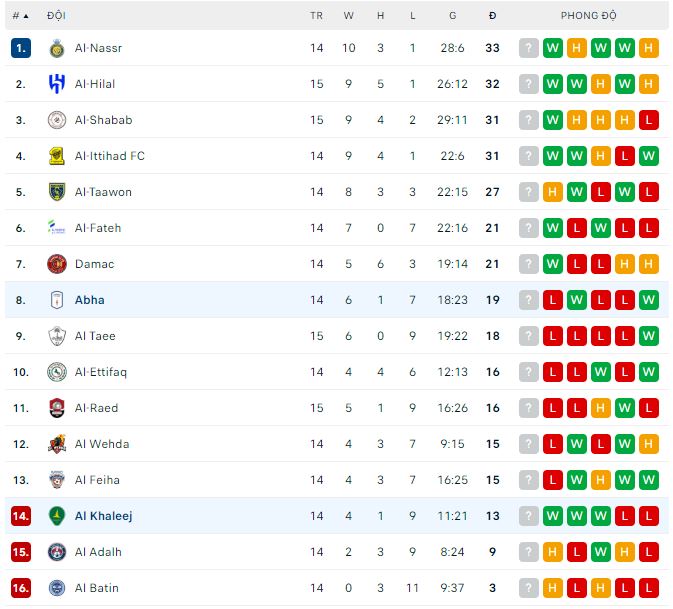Open the Al-Fateh team name link
This screenshot has height=609, width=673.
pyautogui.click(x=97, y=228)
